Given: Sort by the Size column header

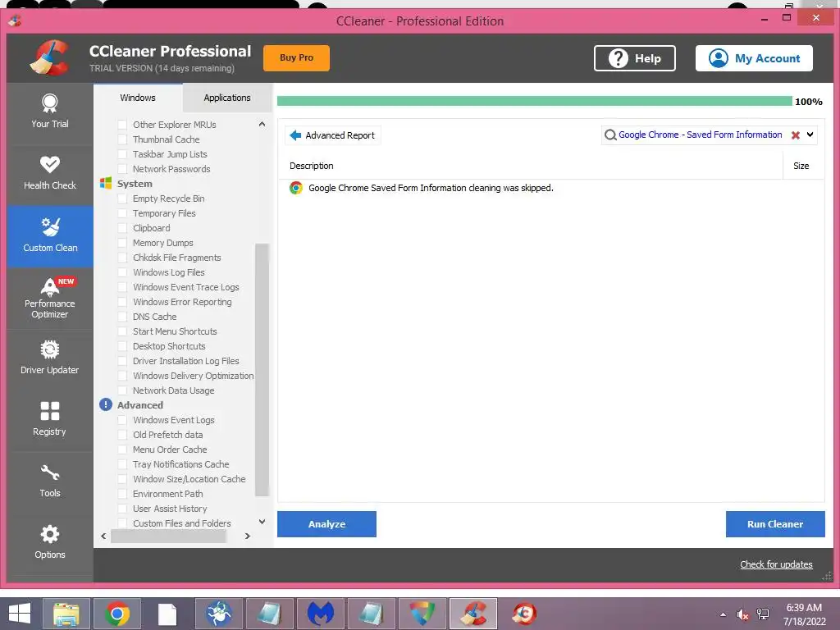Looking at the screenshot, I should tap(802, 166).
